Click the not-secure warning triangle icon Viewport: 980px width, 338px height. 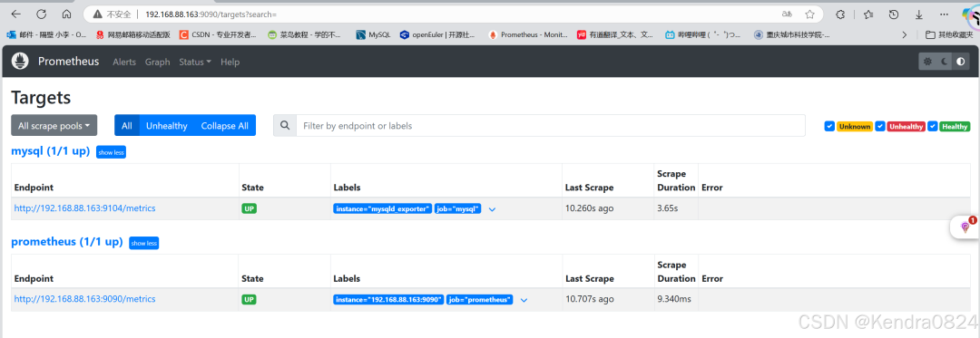pos(97,14)
